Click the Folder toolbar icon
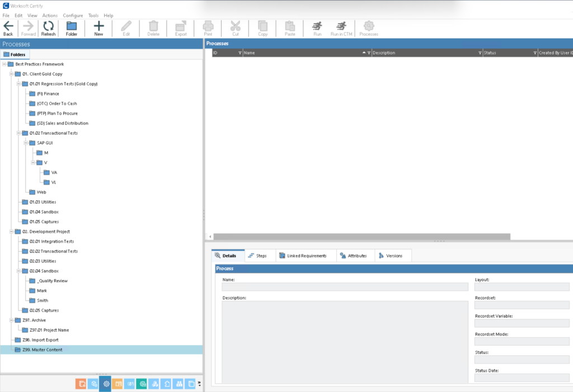This screenshot has height=392, width=573. [72, 29]
